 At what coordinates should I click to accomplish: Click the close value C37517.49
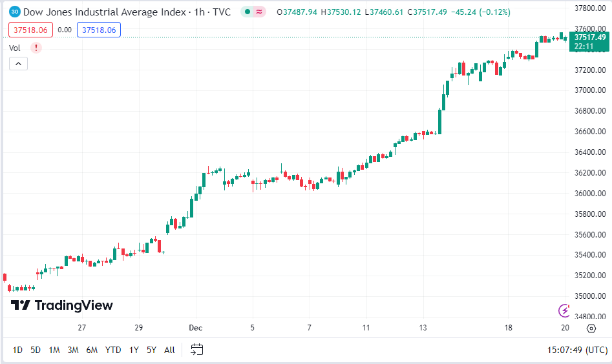(427, 12)
